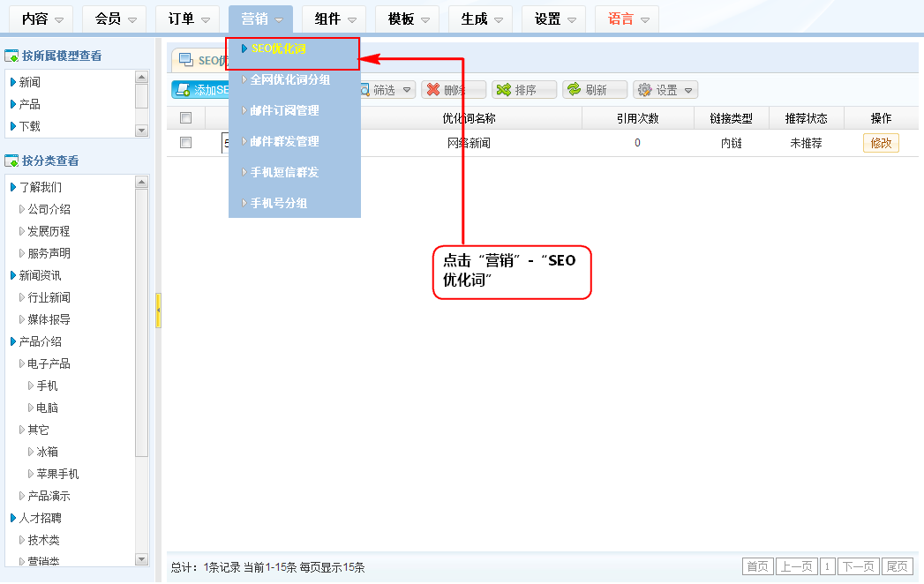Click the SEO tab page icon
The height and width of the screenshot is (584, 924).
(x=186, y=60)
